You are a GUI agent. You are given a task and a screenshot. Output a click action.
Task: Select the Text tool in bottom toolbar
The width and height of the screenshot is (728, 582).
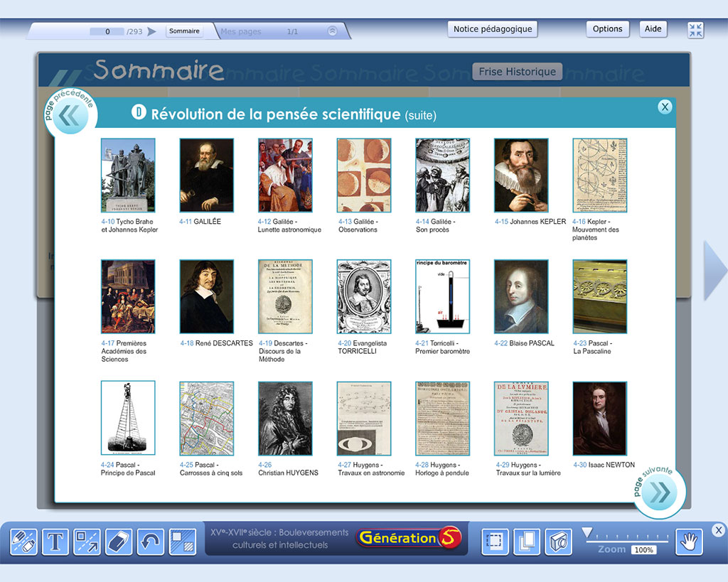click(x=55, y=542)
